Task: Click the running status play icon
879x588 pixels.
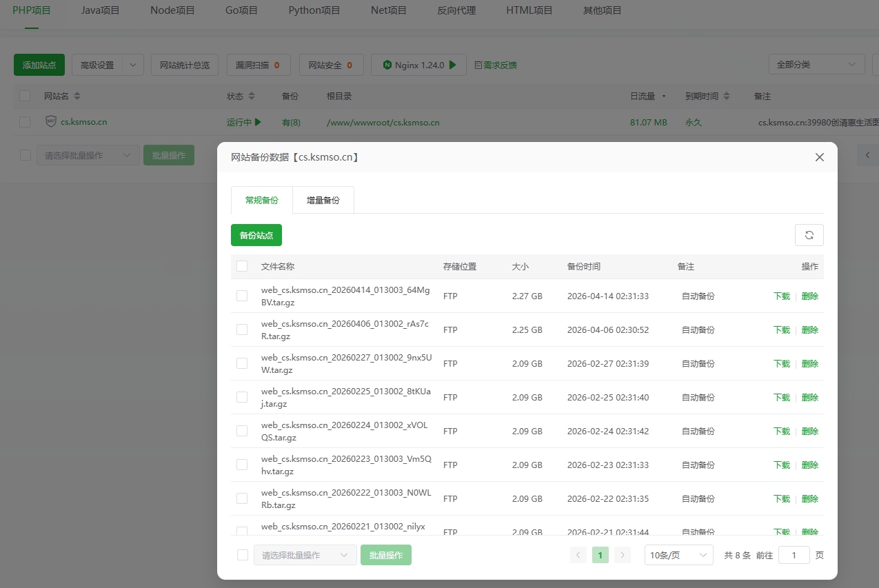Action: (258, 122)
